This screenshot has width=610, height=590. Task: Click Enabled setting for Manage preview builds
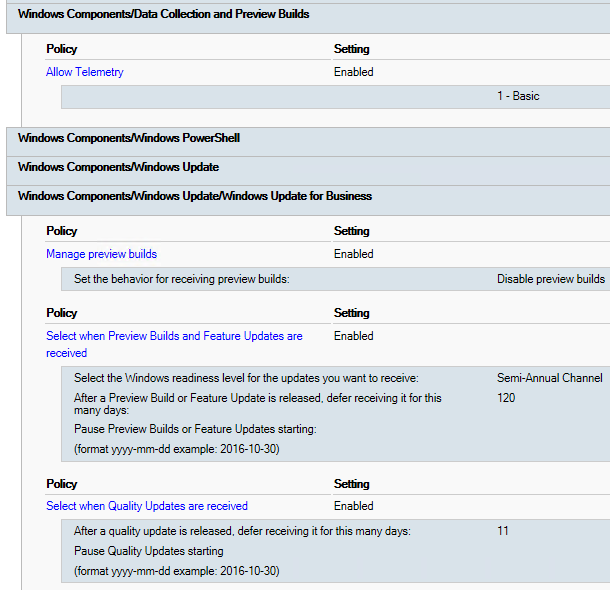tap(354, 254)
